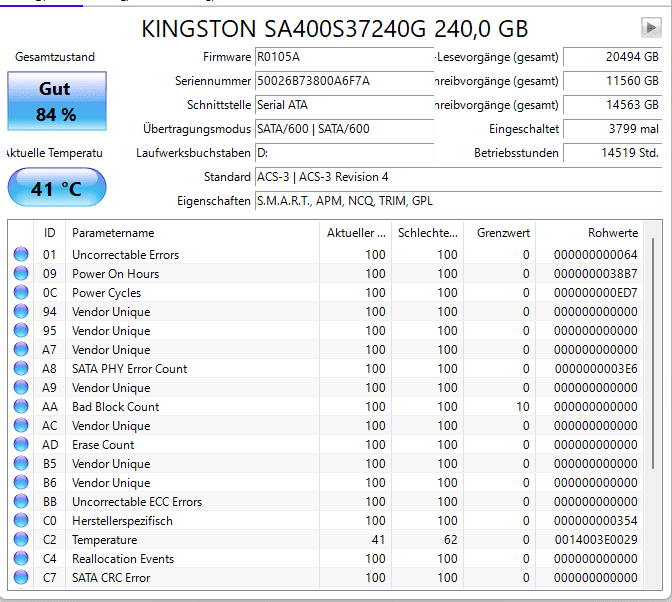
Task: Click the Parametername column header
Action: pyautogui.click(x=192, y=233)
